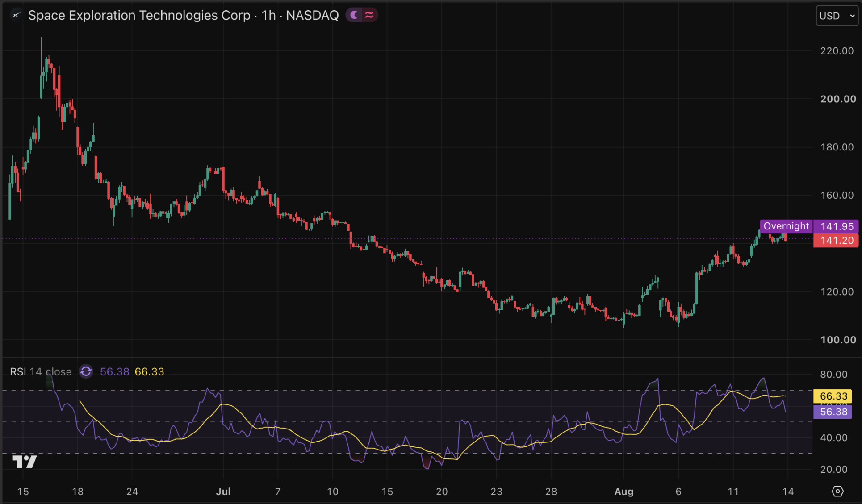The image size is (862, 504).
Task: Click the 24 date on time axis
Action: [132, 492]
